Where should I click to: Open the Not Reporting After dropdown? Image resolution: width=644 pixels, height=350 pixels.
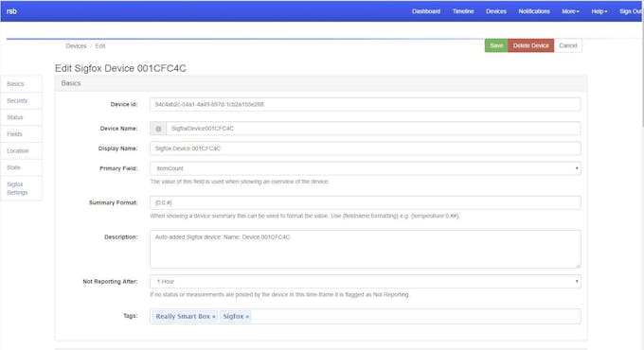point(366,282)
